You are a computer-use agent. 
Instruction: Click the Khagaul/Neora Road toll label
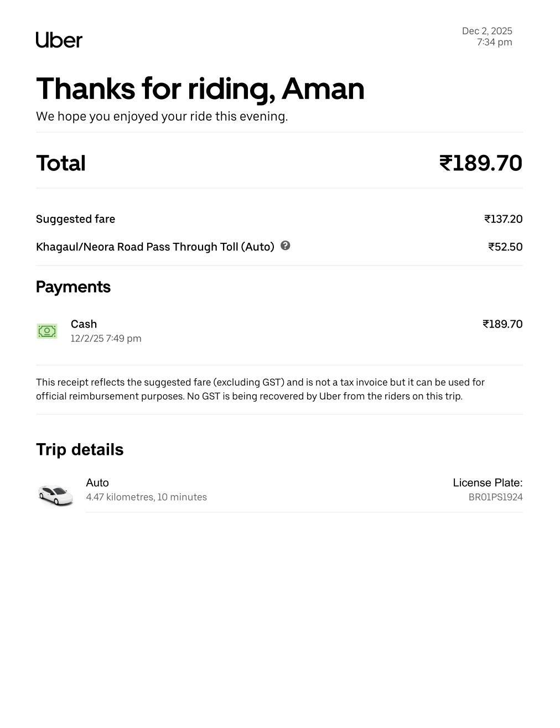155,247
